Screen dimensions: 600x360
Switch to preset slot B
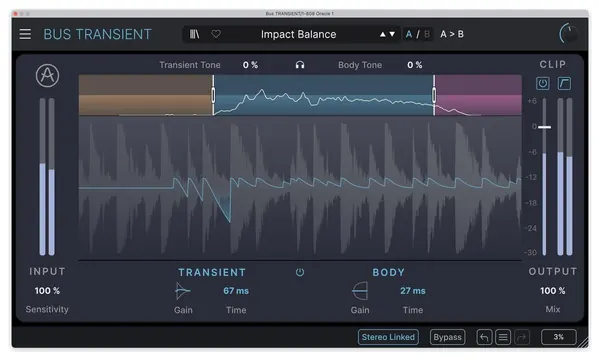(427, 34)
